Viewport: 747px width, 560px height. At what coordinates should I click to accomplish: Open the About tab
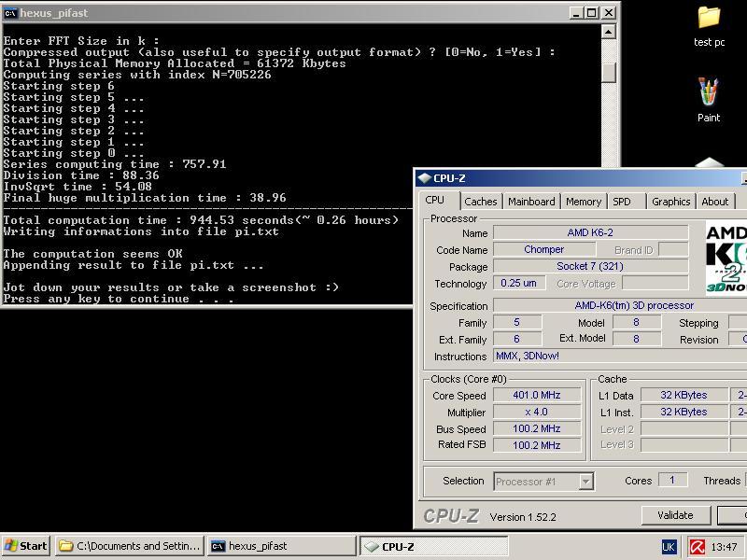[715, 202]
